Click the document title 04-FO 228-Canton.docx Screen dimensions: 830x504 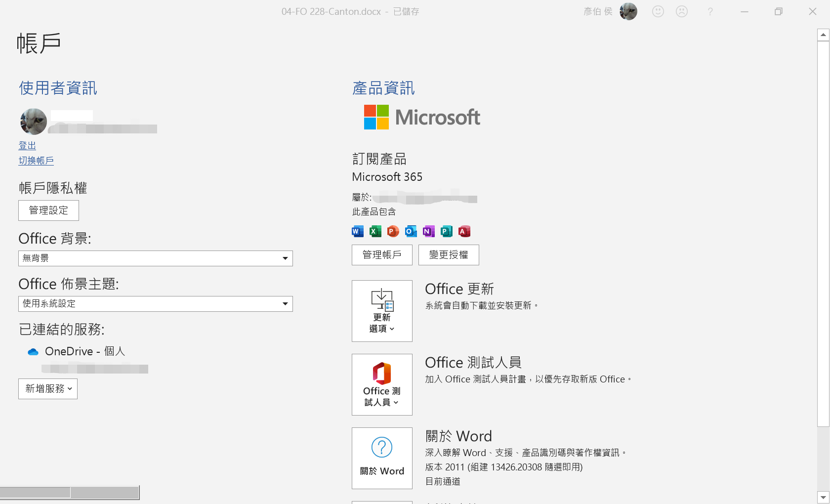[331, 11]
